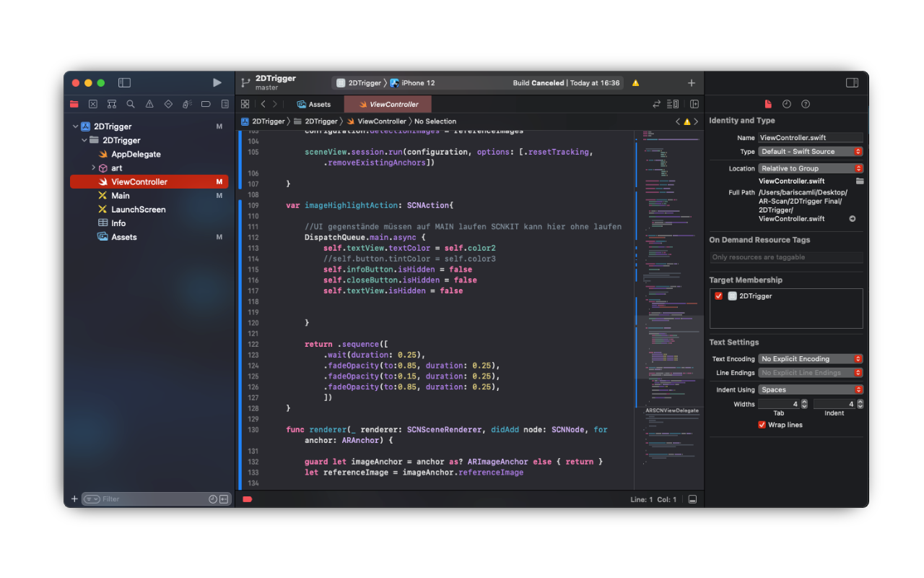Open the Line Endings dropdown

(x=811, y=373)
